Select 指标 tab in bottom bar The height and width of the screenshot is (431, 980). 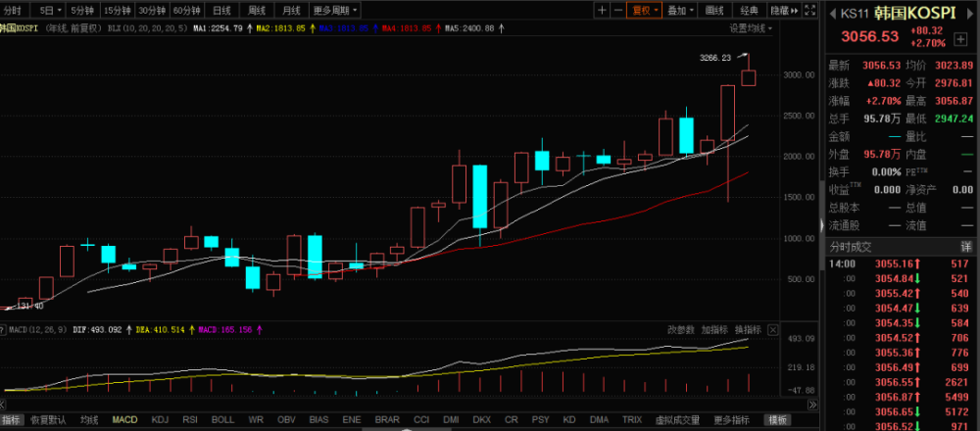tap(10, 420)
